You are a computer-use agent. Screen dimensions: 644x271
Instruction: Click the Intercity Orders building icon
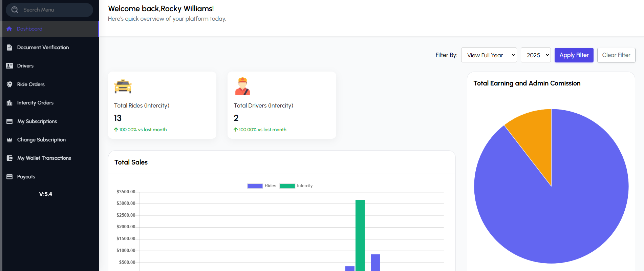pos(9,103)
